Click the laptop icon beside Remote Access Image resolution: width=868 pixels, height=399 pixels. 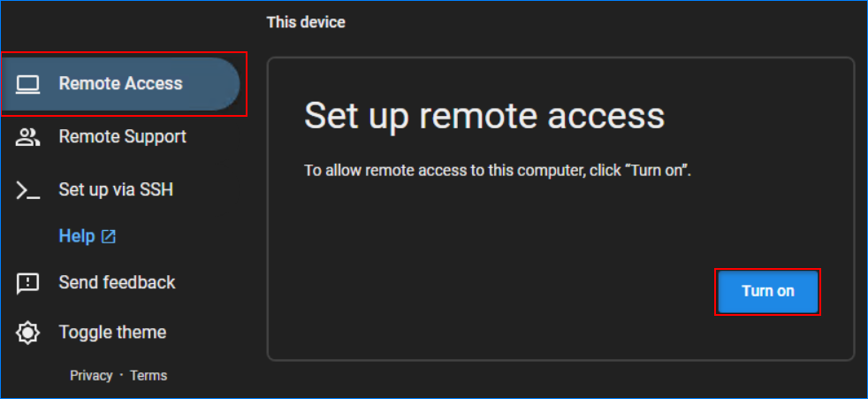(28, 84)
